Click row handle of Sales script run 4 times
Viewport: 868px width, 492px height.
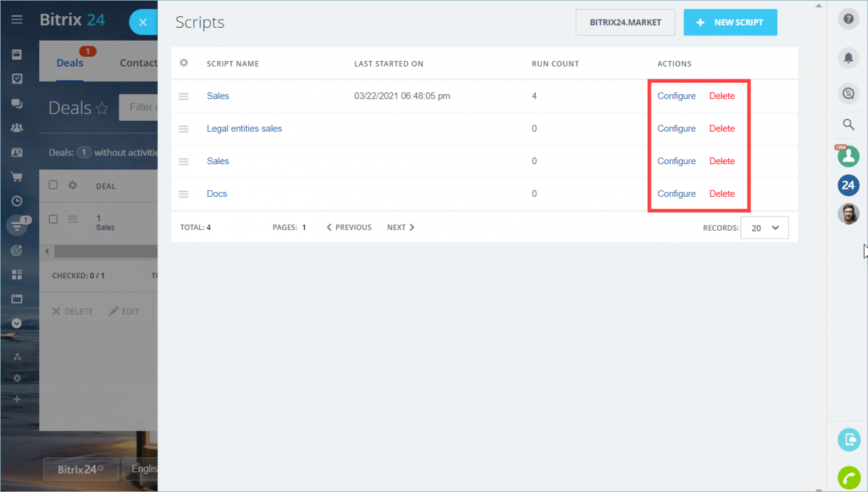click(x=184, y=96)
